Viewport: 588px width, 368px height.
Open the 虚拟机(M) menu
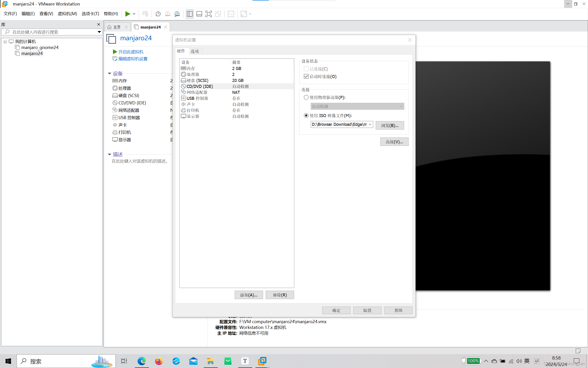[67, 14]
